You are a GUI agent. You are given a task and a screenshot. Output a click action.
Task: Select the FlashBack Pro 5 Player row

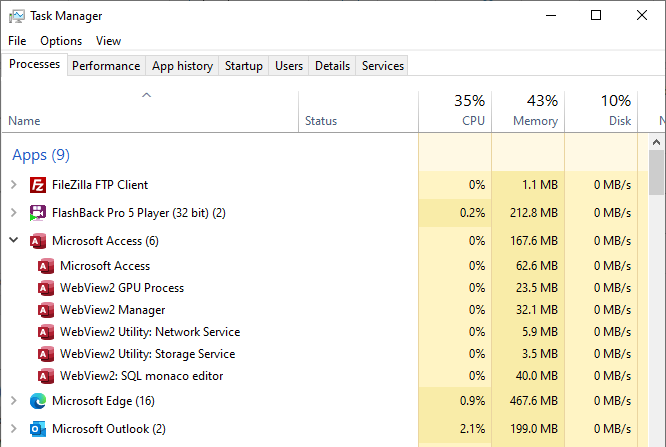[325, 213]
